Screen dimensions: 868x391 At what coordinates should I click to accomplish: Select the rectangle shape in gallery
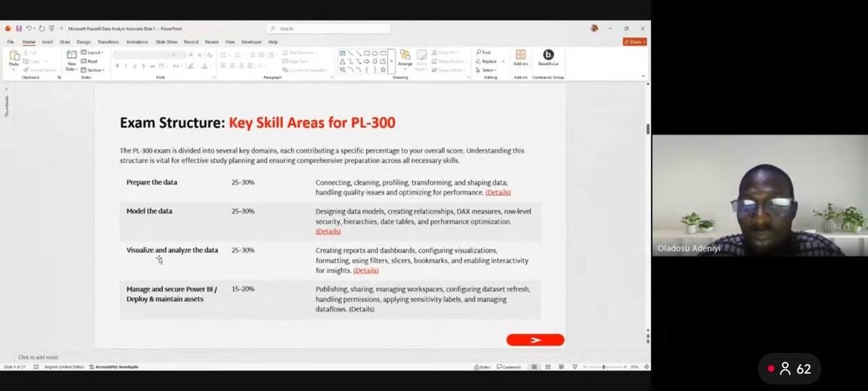pos(367,53)
